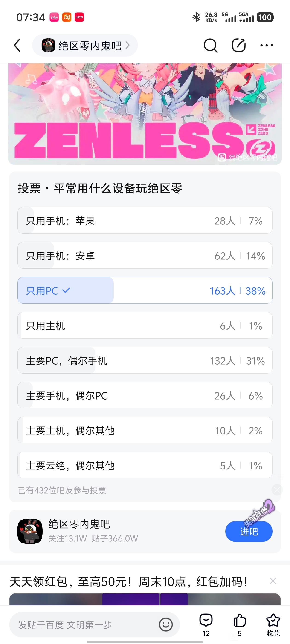Tap the 发贴千百度 comment input field
The width and height of the screenshot is (290, 644).
point(85,625)
